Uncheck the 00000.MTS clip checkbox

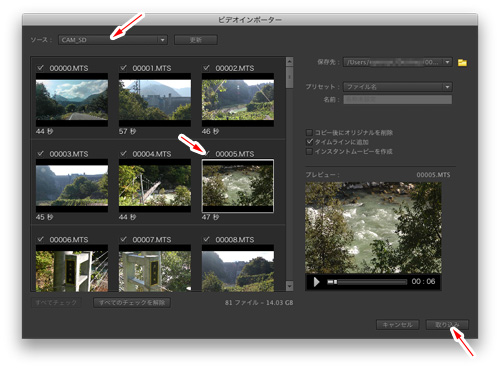click(x=40, y=68)
